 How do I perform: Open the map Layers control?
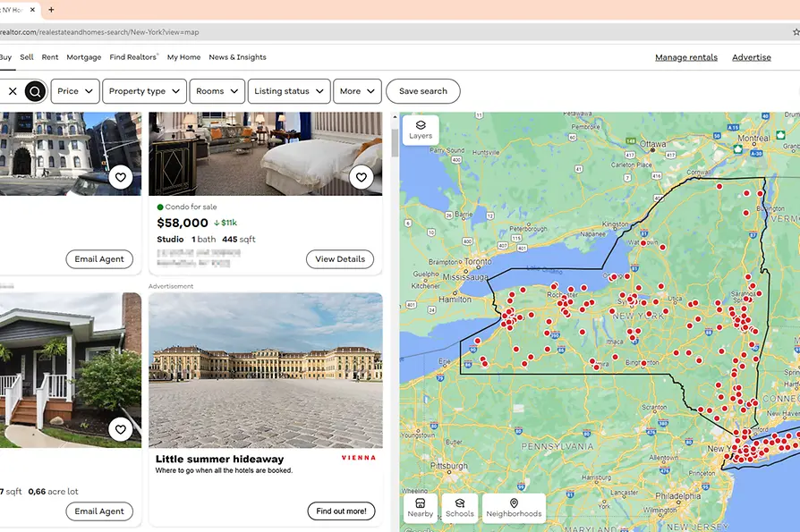click(x=420, y=130)
